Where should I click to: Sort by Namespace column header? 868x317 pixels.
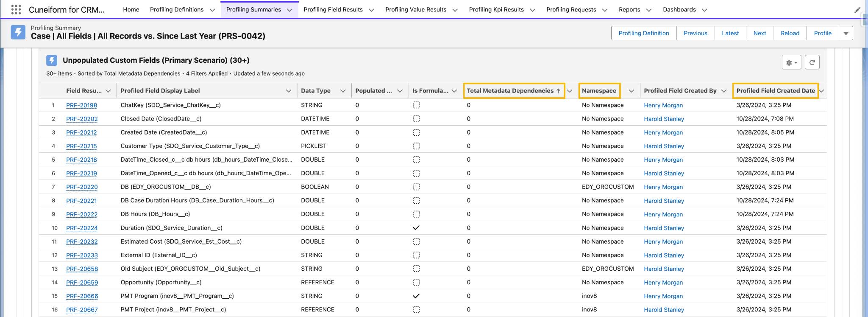pyautogui.click(x=599, y=91)
